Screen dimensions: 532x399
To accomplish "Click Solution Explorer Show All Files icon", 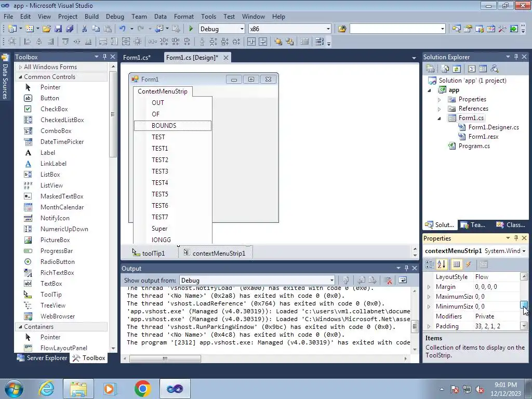I will point(445,69).
